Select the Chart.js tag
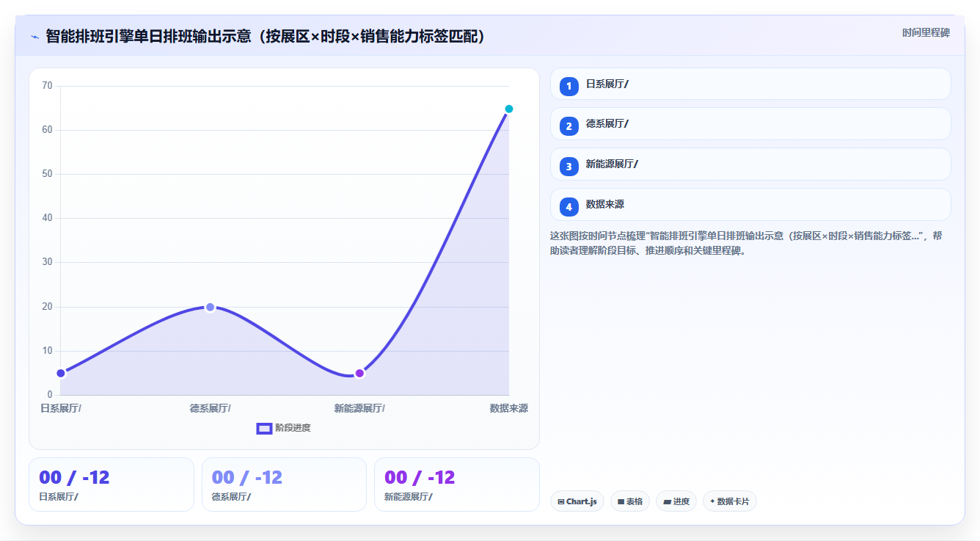The image size is (980, 541). click(x=577, y=501)
